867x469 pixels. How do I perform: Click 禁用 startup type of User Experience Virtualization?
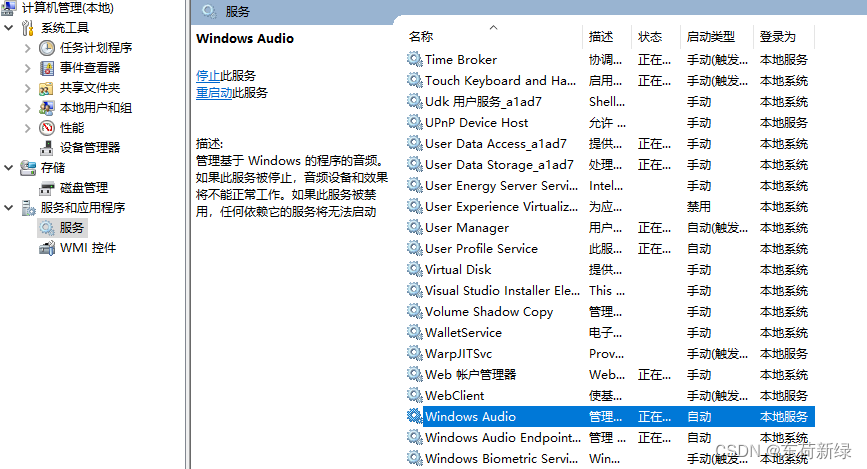click(x=699, y=207)
